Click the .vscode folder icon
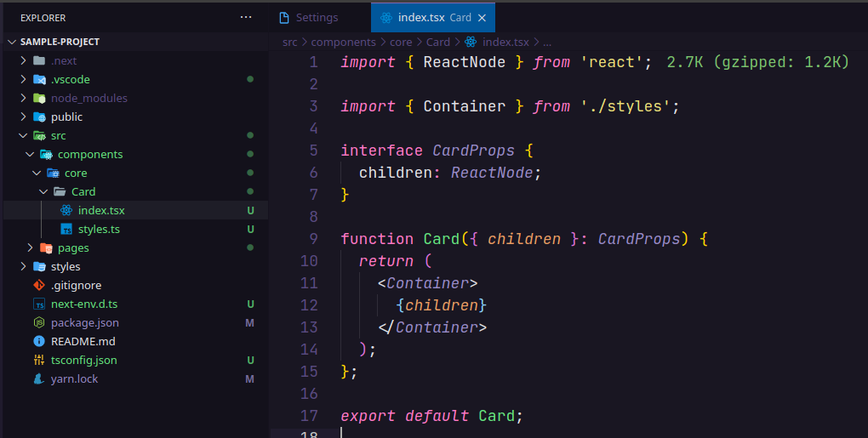This screenshot has width=868, height=438. pyautogui.click(x=39, y=80)
